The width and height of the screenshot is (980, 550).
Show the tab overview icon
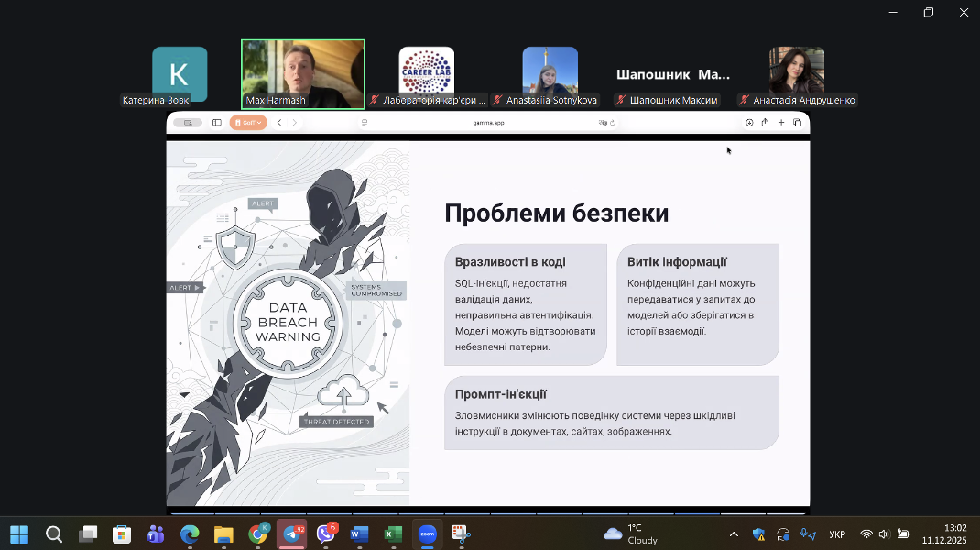(798, 123)
